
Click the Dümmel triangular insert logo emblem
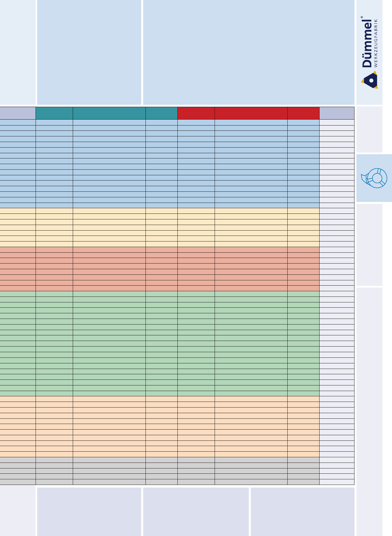pos(370,80)
